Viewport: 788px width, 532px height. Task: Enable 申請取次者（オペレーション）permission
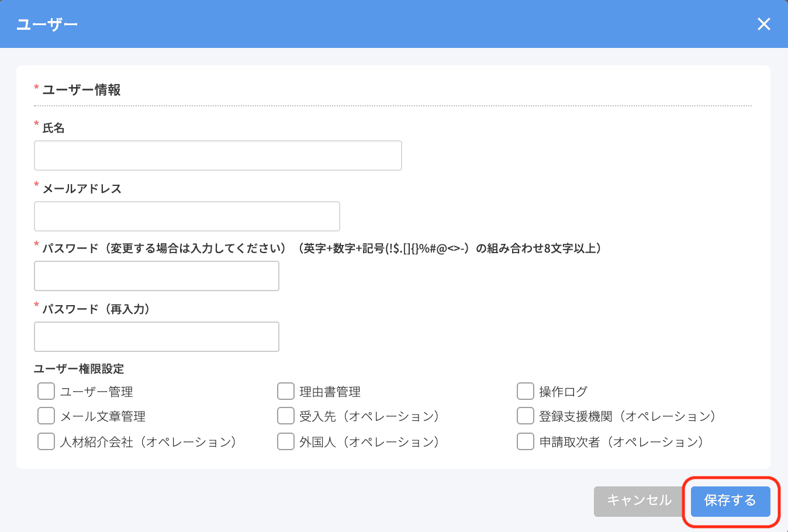click(x=524, y=441)
